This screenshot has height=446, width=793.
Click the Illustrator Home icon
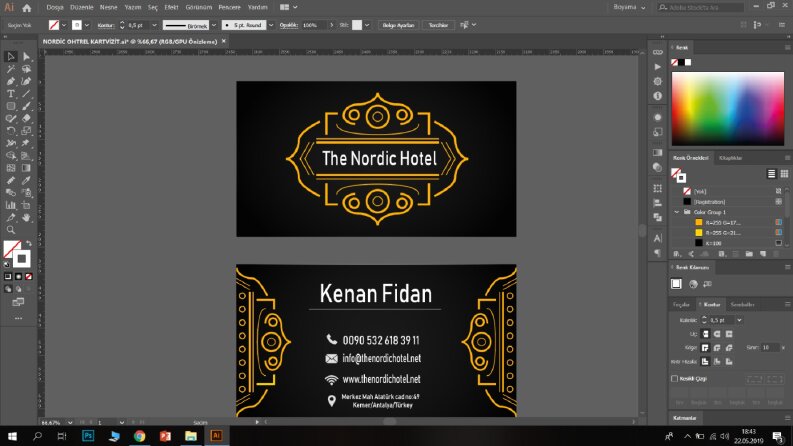tap(26, 8)
